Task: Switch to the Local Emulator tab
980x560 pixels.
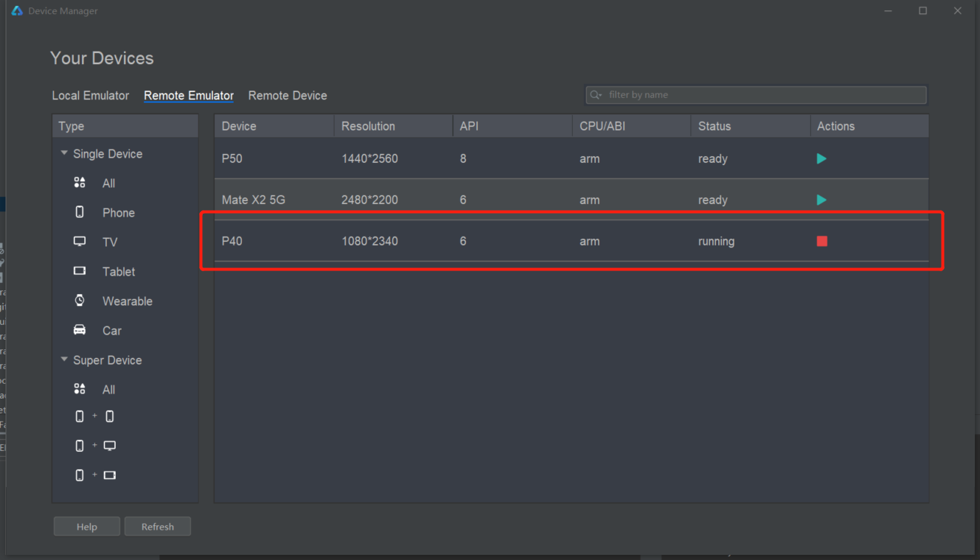Action: coord(90,96)
